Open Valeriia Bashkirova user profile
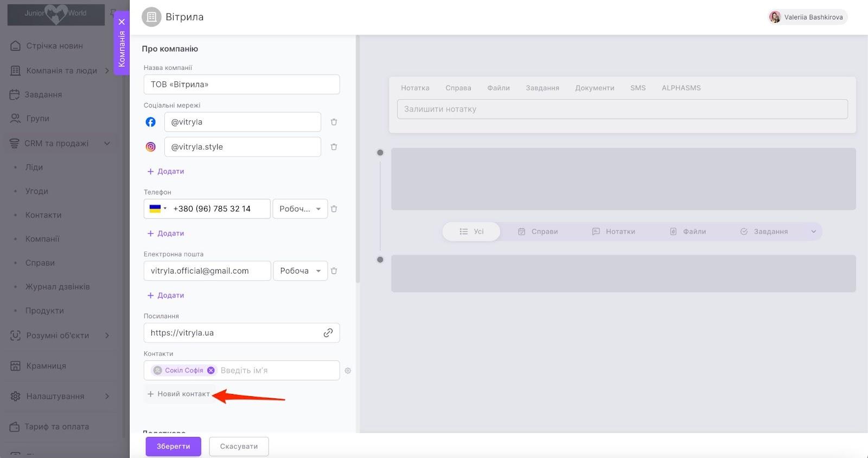Image resolution: width=868 pixels, height=458 pixels. click(807, 17)
